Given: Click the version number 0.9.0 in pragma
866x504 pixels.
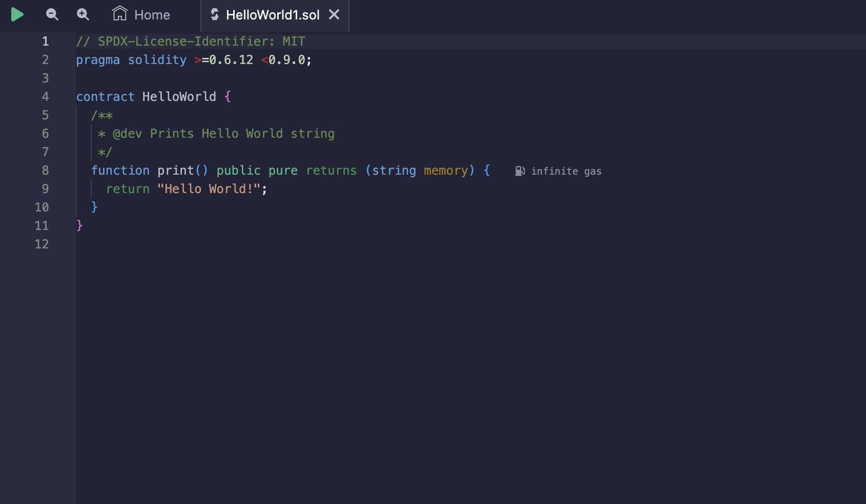Looking at the screenshot, I should click(286, 60).
